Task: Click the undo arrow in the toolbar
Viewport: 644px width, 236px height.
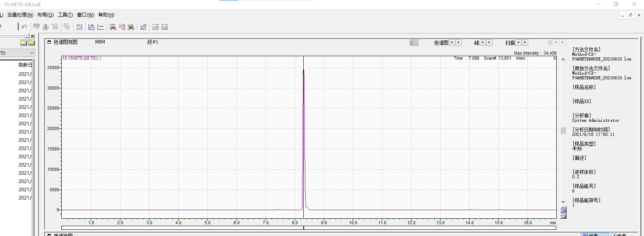Action: [x=24, y=27]
